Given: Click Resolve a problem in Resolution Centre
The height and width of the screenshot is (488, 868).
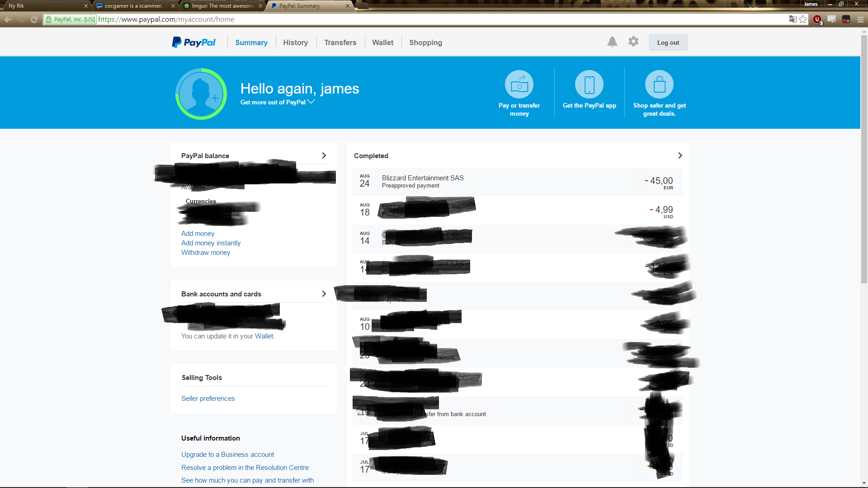Looking at the screenshot, I should coord(245,468).
